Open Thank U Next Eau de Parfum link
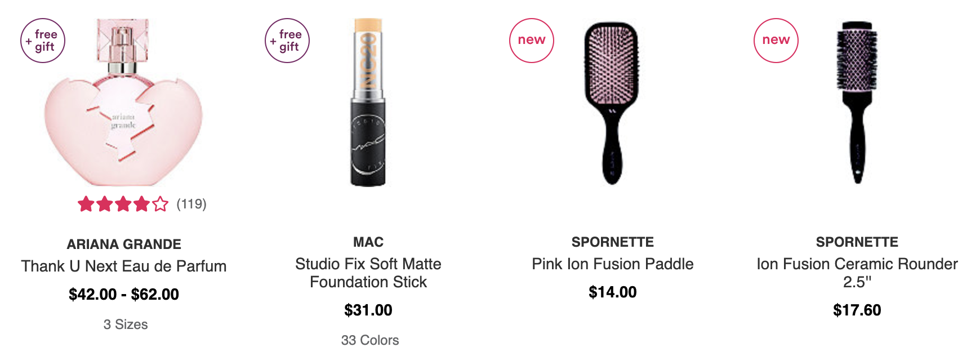 coord(124,266)
